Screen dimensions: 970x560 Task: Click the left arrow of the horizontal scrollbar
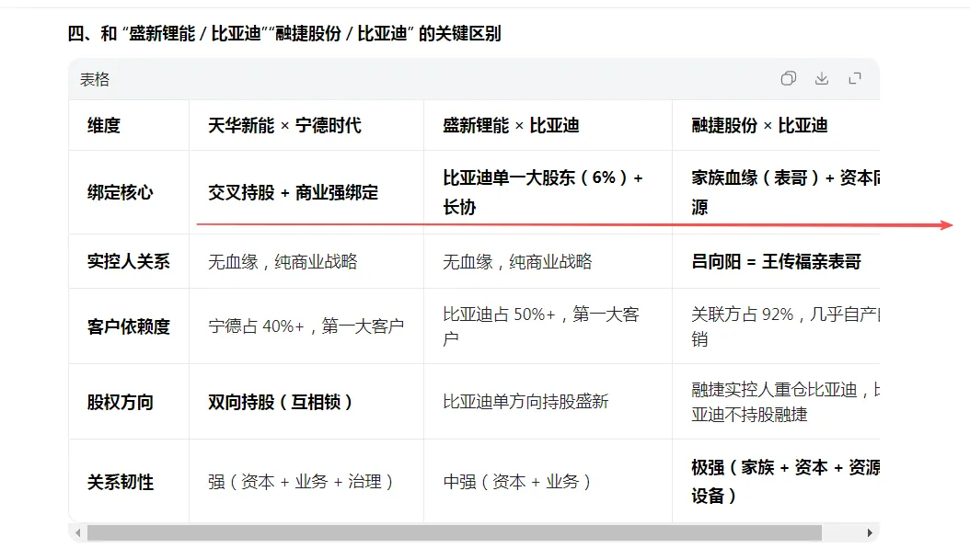pyautogui.click(x=78, y=532)
